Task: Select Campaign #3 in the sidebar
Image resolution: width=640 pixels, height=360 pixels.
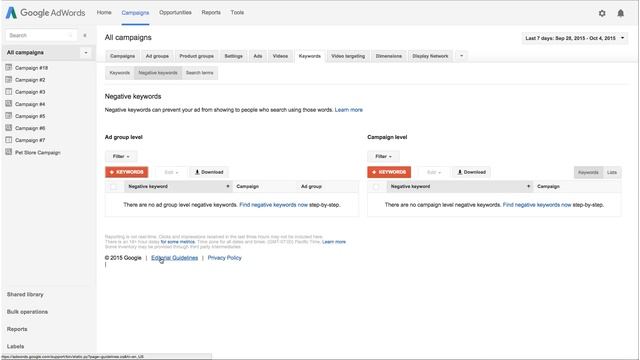Action: point(30,92)
